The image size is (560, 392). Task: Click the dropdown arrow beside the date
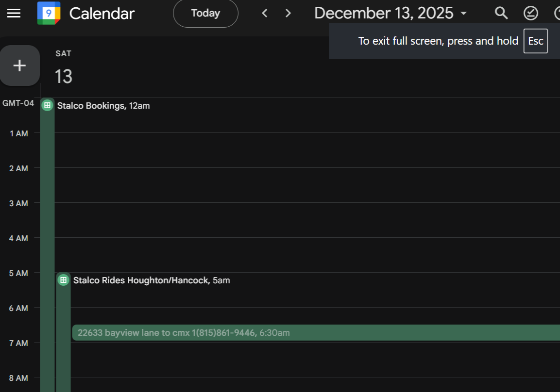(x=463, y=14)
